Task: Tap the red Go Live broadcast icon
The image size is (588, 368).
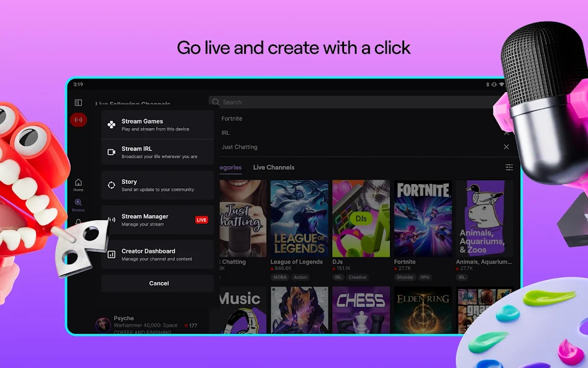Action: [78, 119]
